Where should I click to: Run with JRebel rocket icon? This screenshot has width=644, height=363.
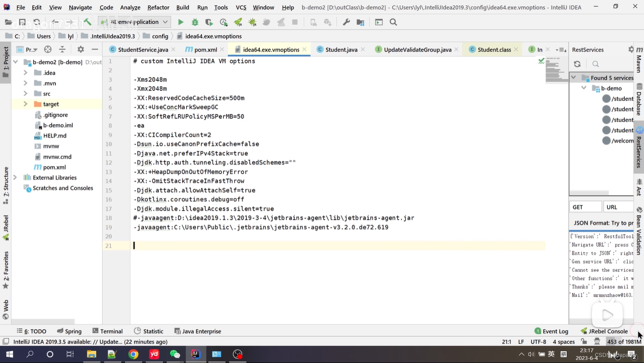(x=238, y=22)
